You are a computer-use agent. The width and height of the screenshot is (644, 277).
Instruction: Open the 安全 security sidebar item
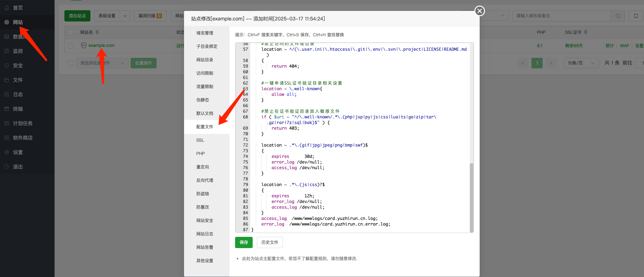(x=27, y=66)
